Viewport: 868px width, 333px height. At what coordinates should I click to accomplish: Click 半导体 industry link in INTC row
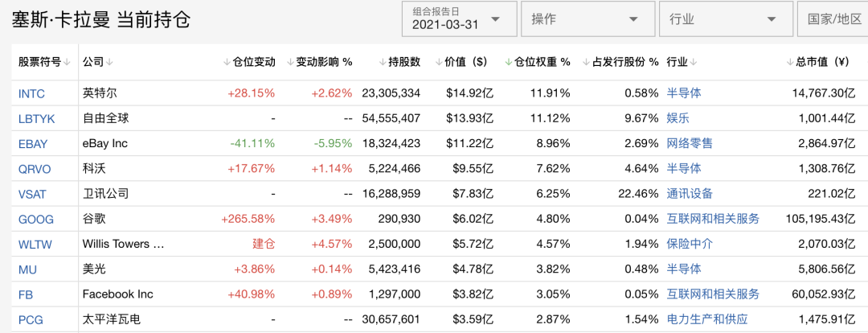[x=684, y=93]
